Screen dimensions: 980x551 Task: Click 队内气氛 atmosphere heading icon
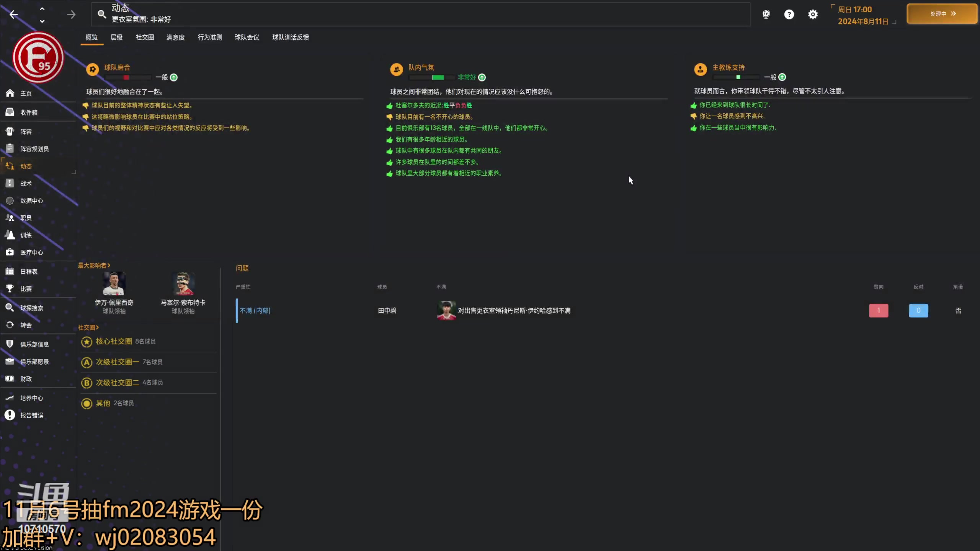pyautogui.click(x=397, y=69)
